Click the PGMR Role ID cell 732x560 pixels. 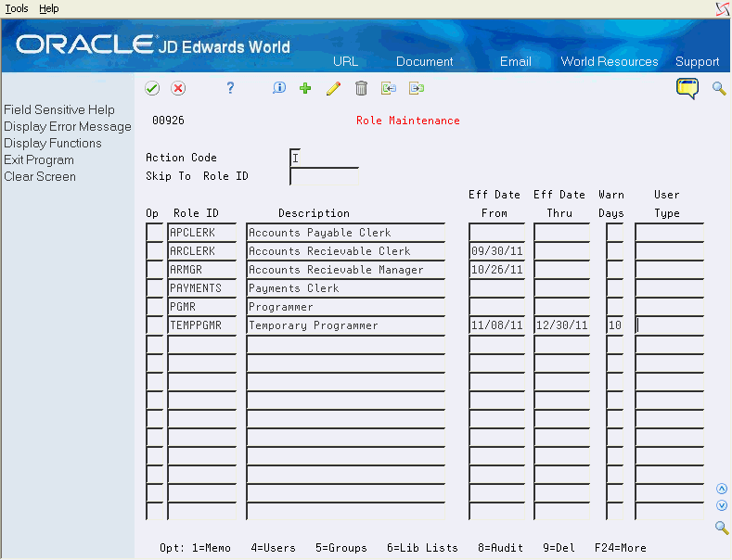pyautogui.click(x=201, y=307)
